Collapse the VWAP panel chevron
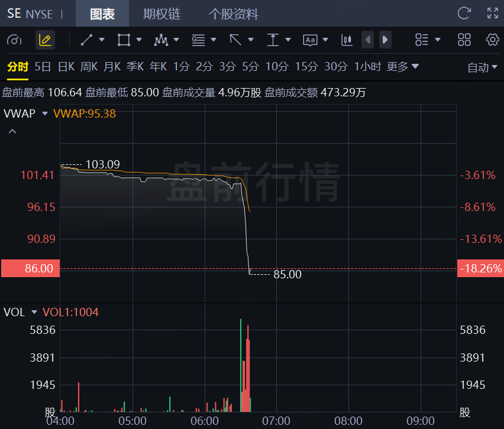The image size is (504, 429). [x=12, y=131]
